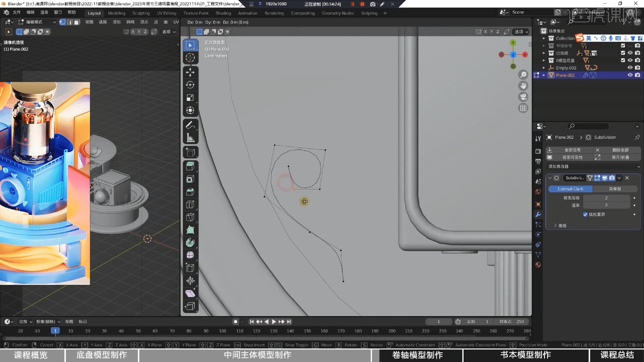This screenshot has height=362, width=644.
Task: Activate the Extrude Region tool
Action: click(190, 166)
